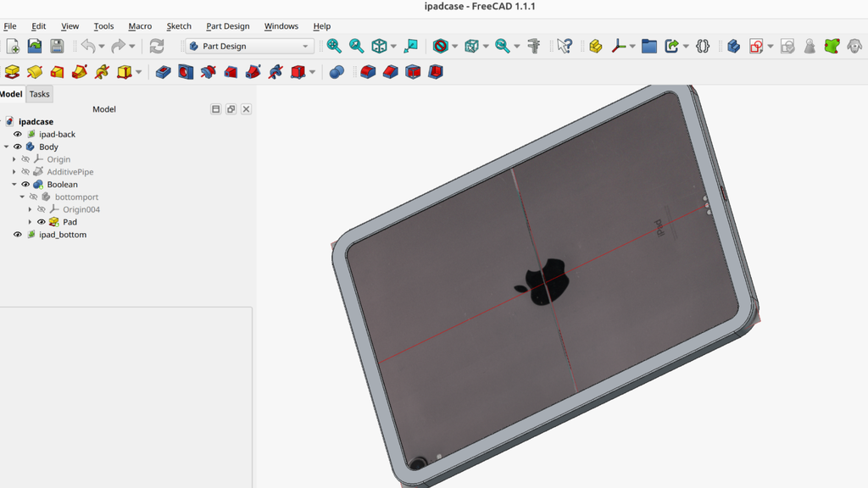
Task: Show the hidden AdditivePipe feature
Action: tap(25, 172)
